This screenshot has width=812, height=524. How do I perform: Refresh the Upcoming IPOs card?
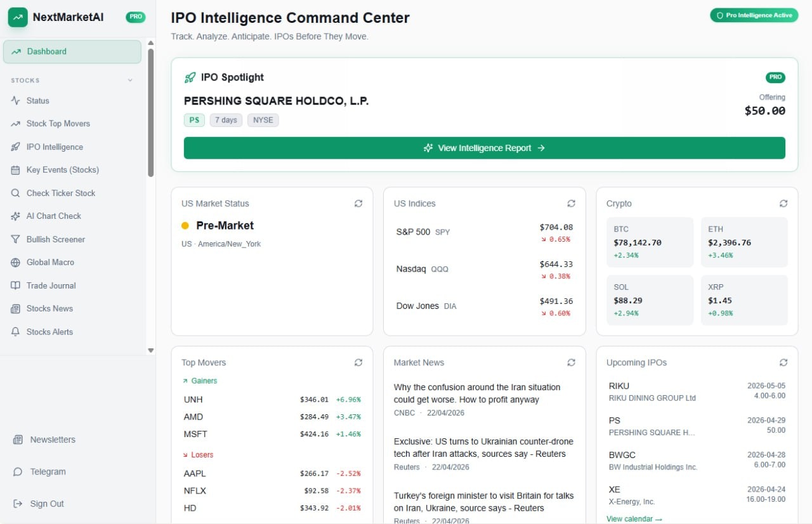[x=783, y=363]
